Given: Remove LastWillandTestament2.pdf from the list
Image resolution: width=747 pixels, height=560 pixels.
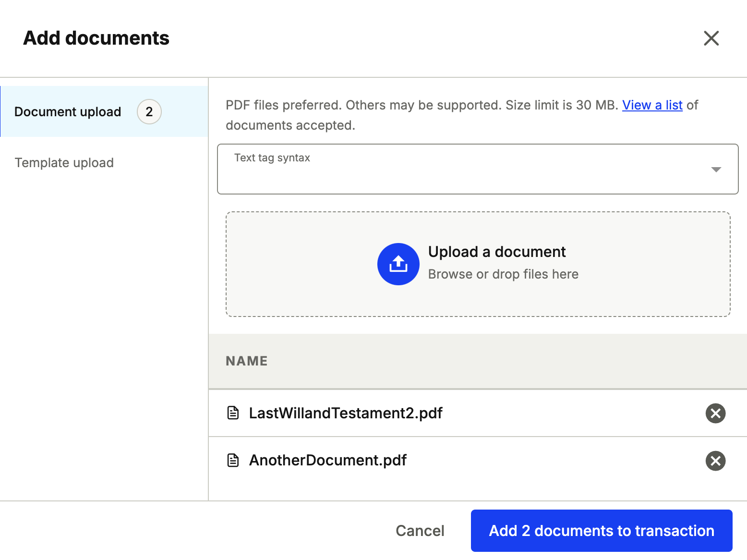Looking at the screenshot, I should [715, 413].
